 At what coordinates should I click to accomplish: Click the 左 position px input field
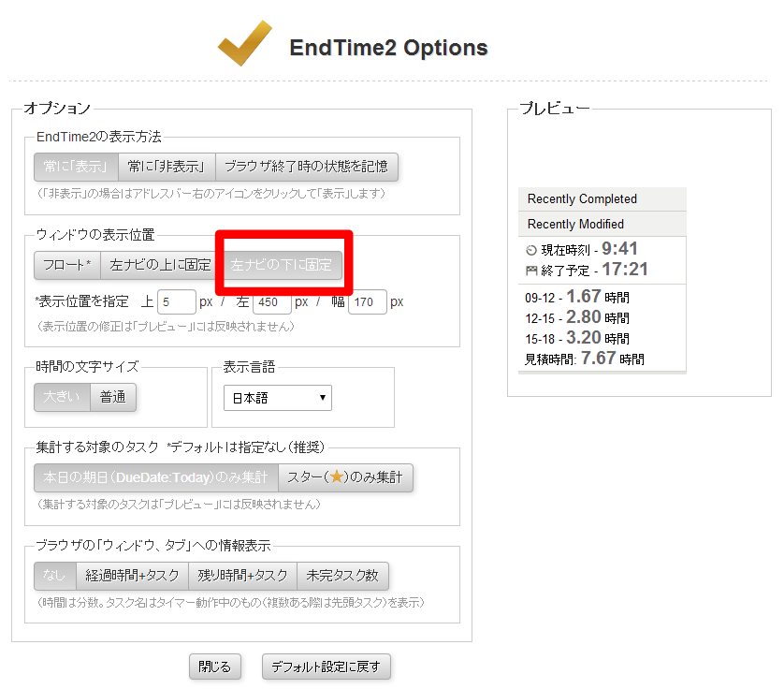point(271,302)
